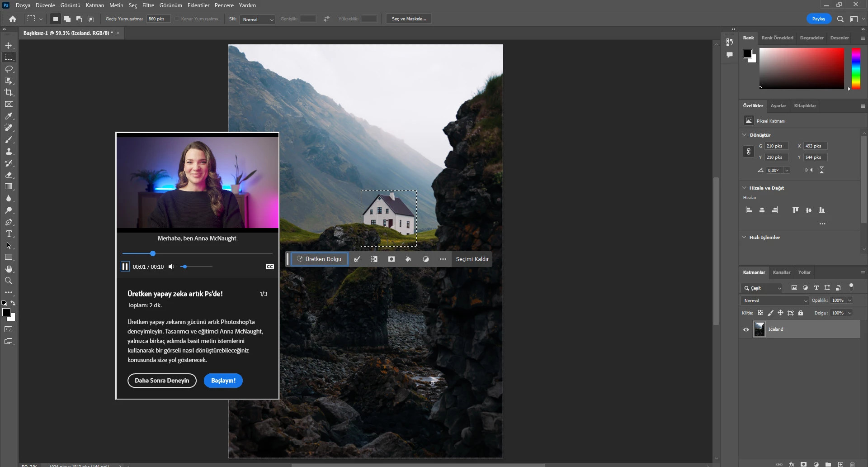Click the Üretken Dolgu button
The height and width of the screenshot is (467, 868).
tap(320, 259)
